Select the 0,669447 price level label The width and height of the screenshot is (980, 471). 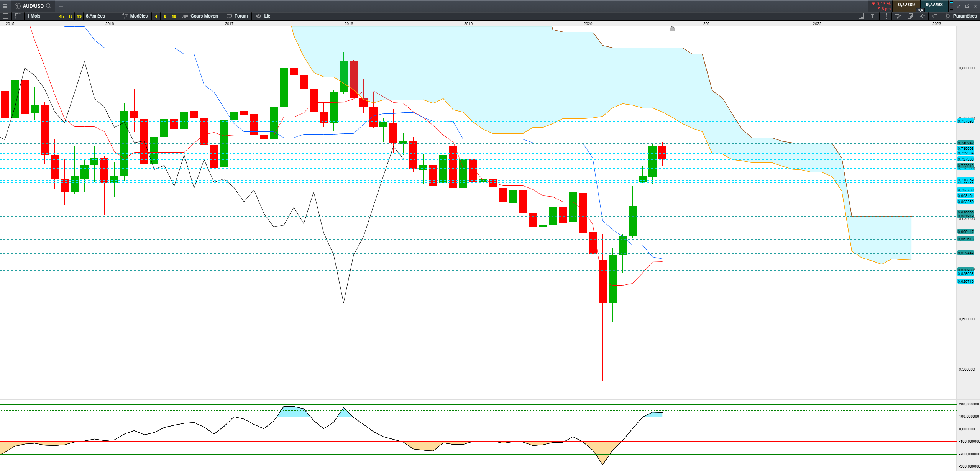pos(966,232)
